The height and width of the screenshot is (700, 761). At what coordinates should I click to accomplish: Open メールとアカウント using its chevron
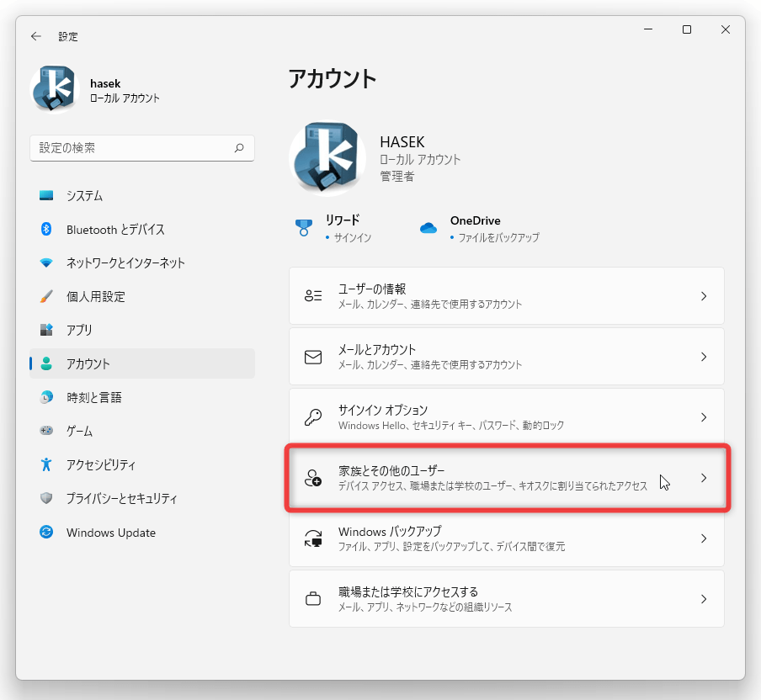click(704, 357)
